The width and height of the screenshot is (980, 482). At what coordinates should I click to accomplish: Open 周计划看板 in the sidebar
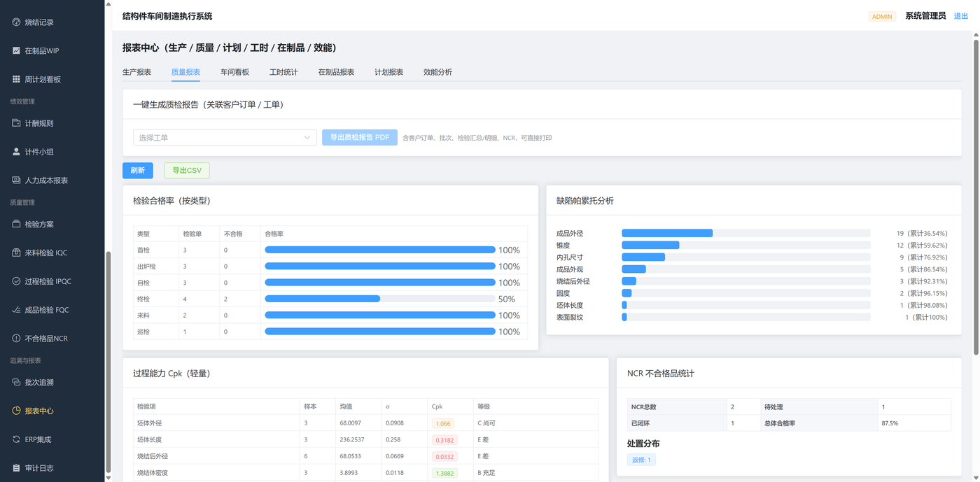coord(52,79)
